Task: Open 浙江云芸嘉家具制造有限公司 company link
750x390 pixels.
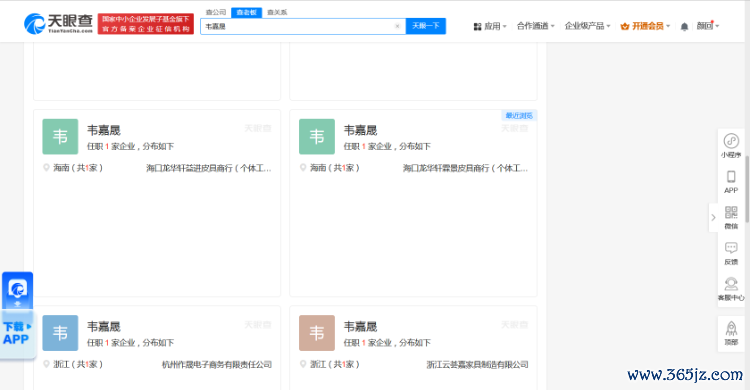Action: pos(477,365)
